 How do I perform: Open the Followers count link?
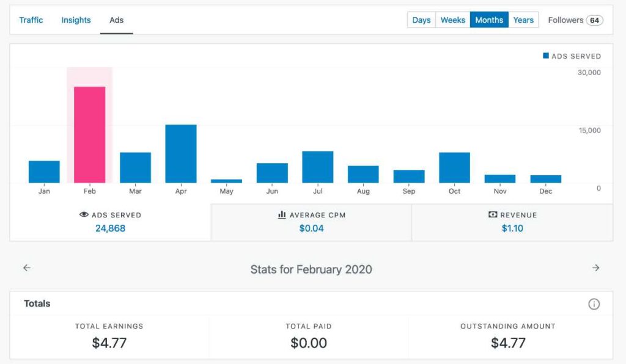(x=575, y=20)
